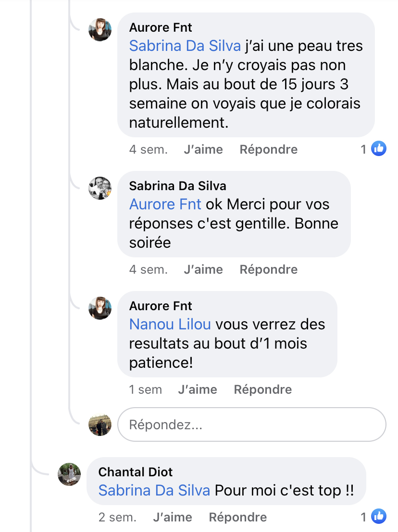
Task: Click Chantal Diot's profile avatar
Action: 69,474
